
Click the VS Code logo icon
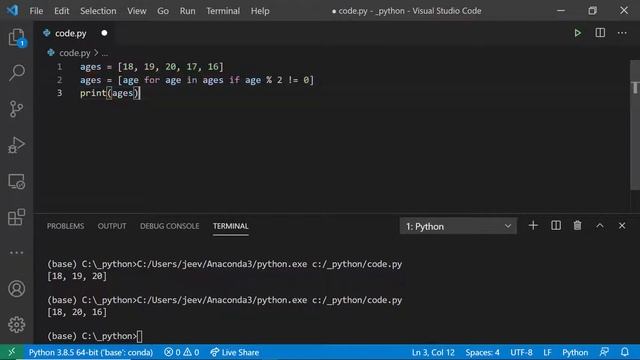pos(12,10)
